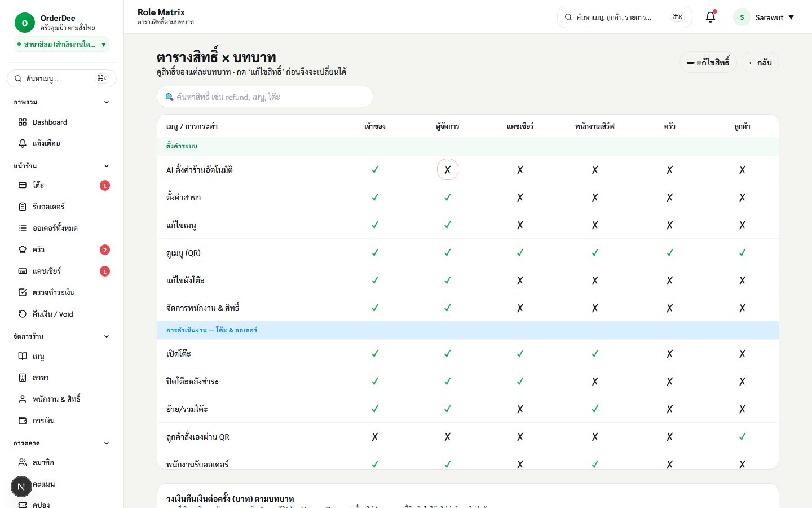Collapse the จัดการร้าน sidebar section
Viewport: 812px width, 508px height.
107,336
